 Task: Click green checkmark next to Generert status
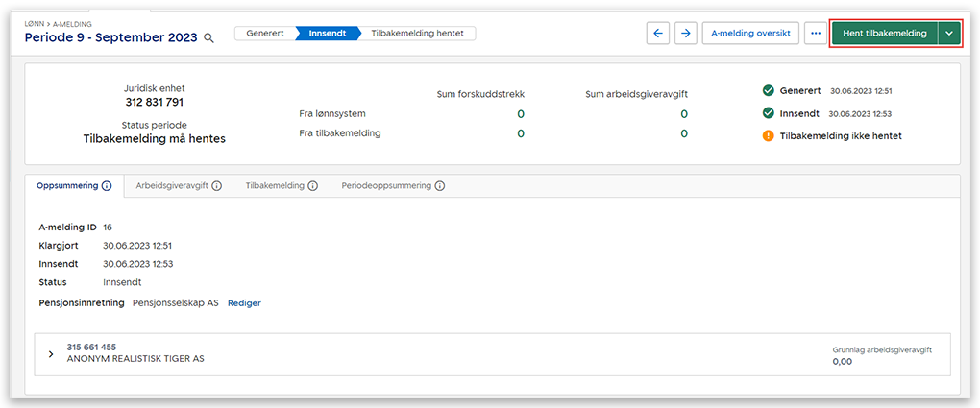pos(769,91)
